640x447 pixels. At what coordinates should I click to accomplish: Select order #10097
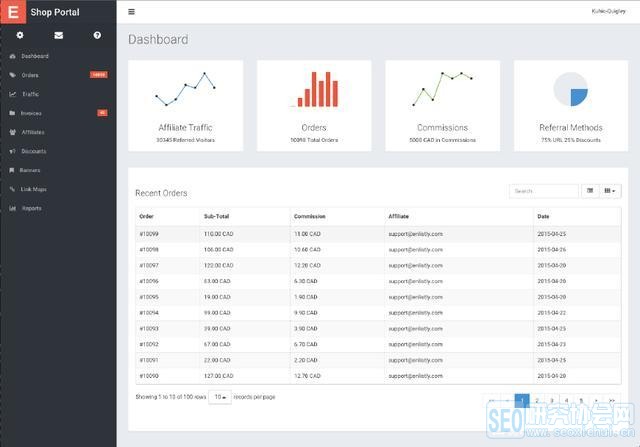coord(149,265)
